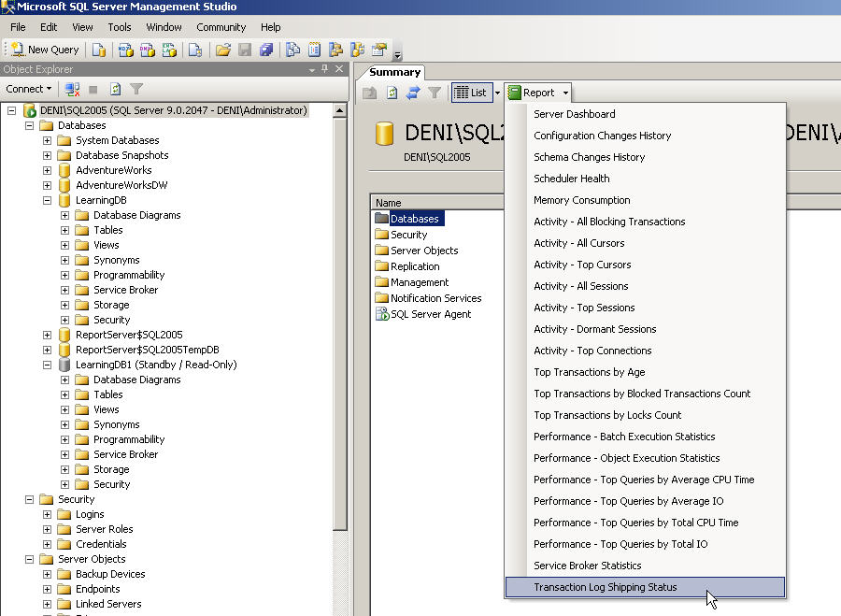
Task: Open the Tools menu
Action: click(x=119, y=27)
